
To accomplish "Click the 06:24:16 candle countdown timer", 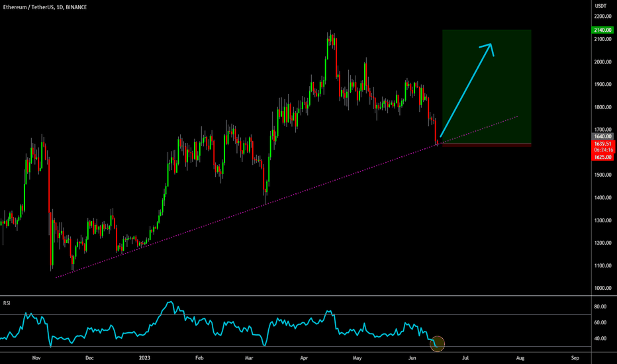I will pos(604,150).
